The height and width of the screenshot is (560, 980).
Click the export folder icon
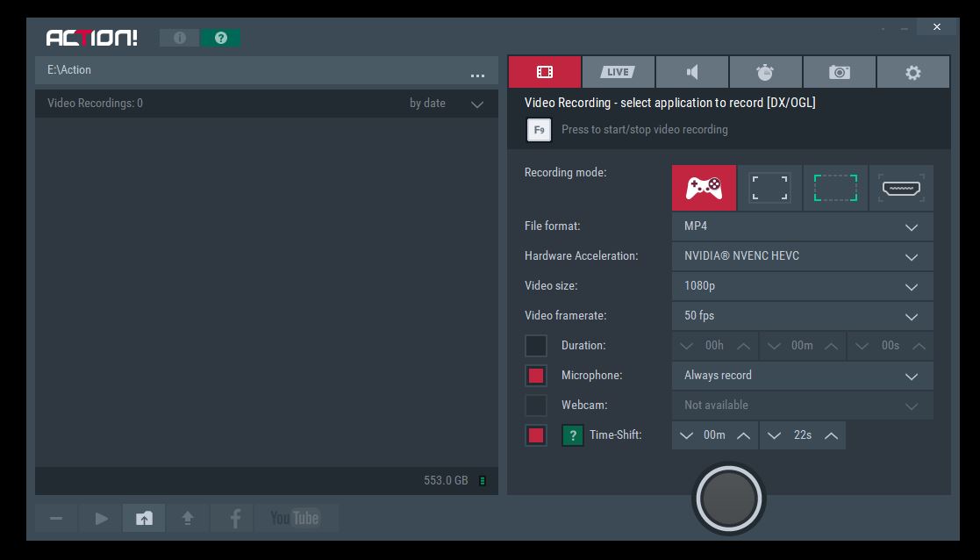point(145,518)
